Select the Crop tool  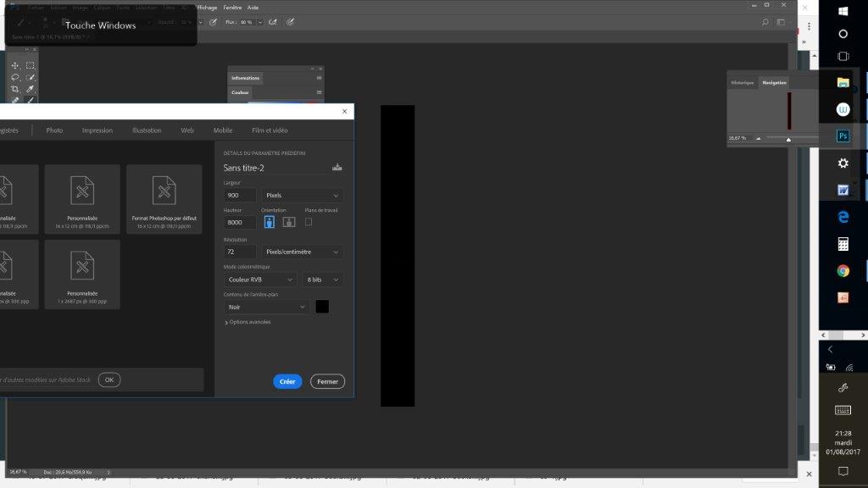click(x=15, y=89)
